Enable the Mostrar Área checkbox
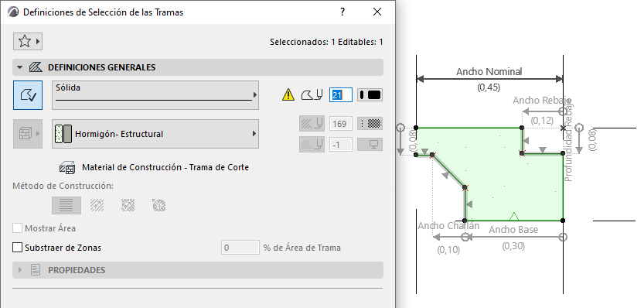The height and width of the screenshot is (308, 644). click(x=17, y=228)
